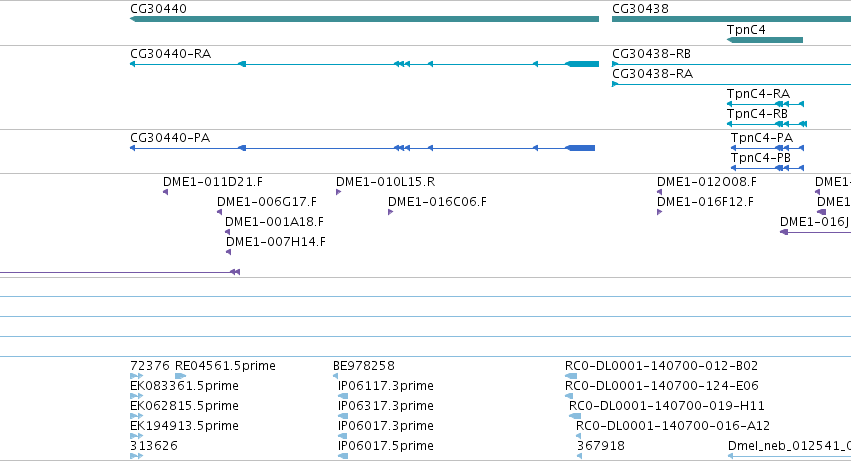
Task: Click the EST glyph under RE04561.5prime
Action: point(180,376)
